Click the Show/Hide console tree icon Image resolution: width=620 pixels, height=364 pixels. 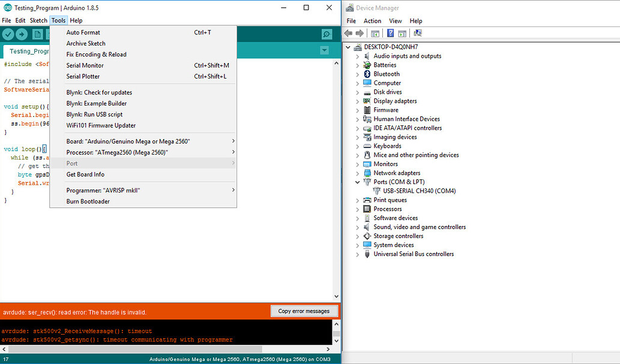[x=375, y=33]
